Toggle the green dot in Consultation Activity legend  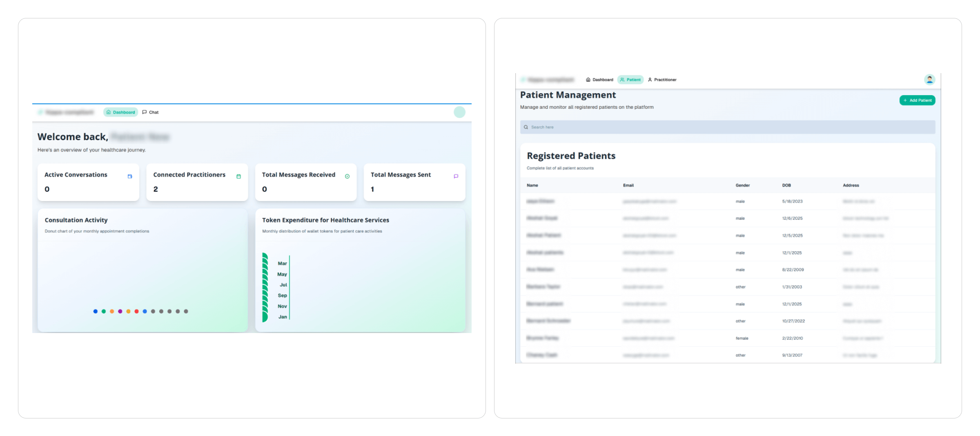point(103,311)
